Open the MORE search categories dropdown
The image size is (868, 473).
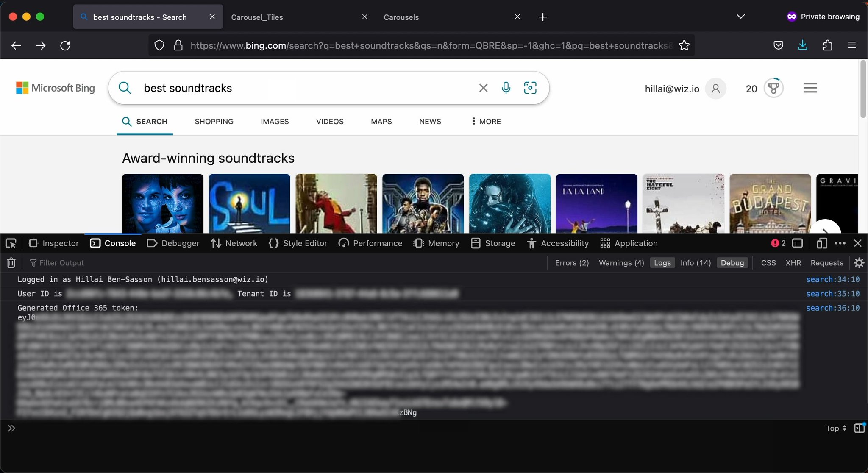[486, 122]
